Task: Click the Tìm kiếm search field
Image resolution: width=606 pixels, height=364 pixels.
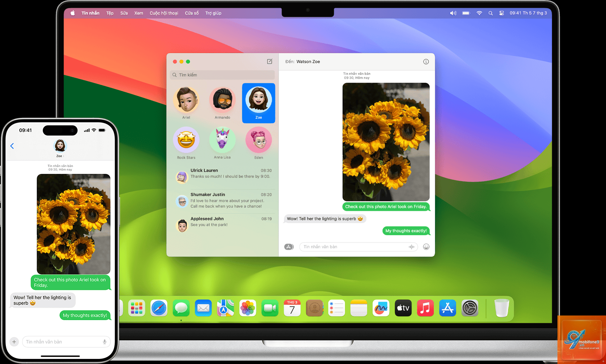Action: coord(223,75)
